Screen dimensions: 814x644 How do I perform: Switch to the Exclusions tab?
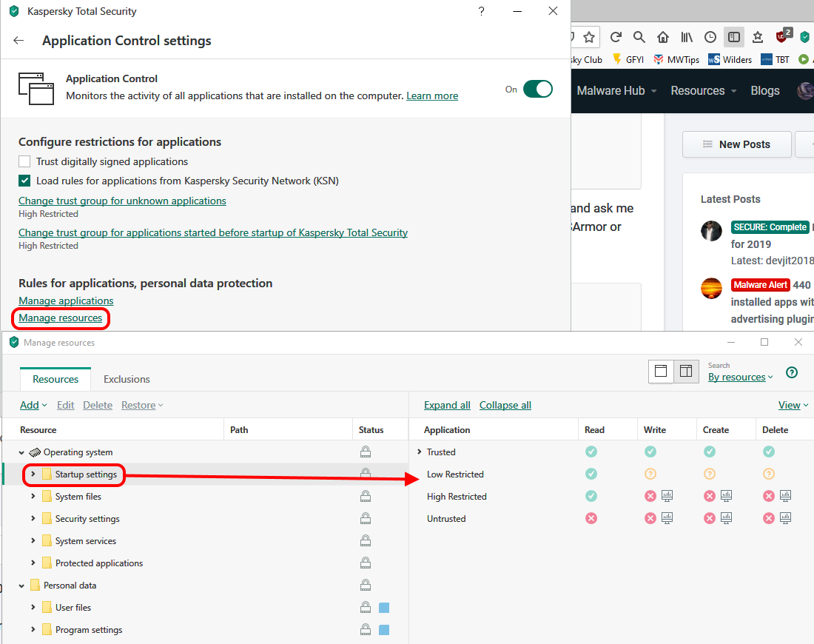(127, 379)
